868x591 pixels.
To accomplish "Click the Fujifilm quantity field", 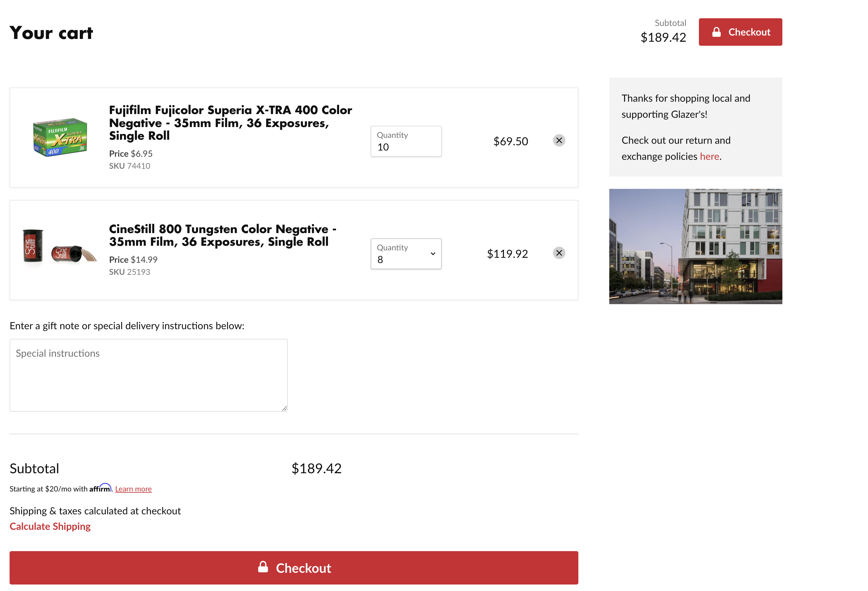I will click(x=406, y=142).
